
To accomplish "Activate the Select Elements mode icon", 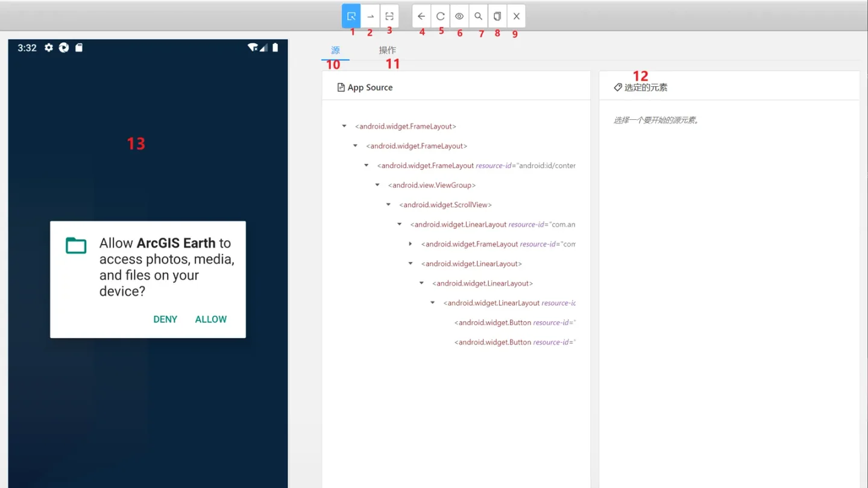I will coord(351,16).
